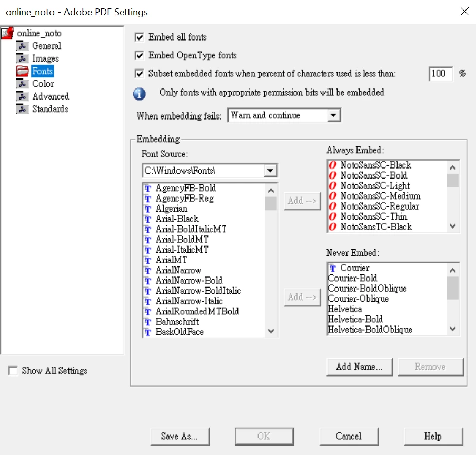Click the TrueType icon beside Courier
This screenshot has width=476, height=455.
333,269
